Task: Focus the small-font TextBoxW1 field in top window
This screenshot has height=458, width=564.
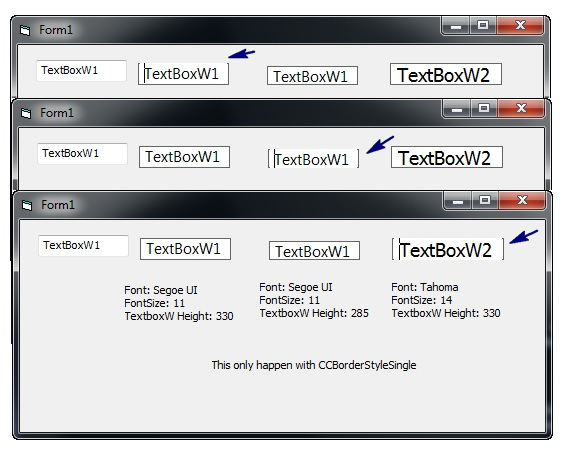Action: (x=81, y=71)
